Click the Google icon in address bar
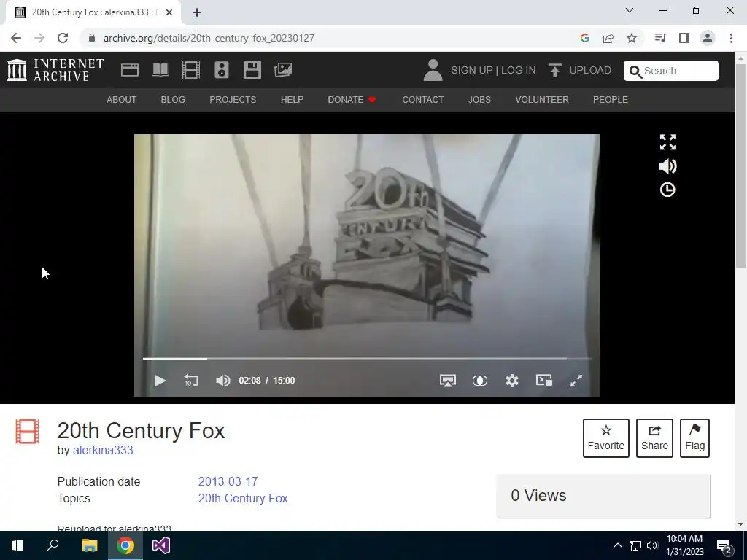This screenshot has width=747, height=560. (x=585, y=38)
